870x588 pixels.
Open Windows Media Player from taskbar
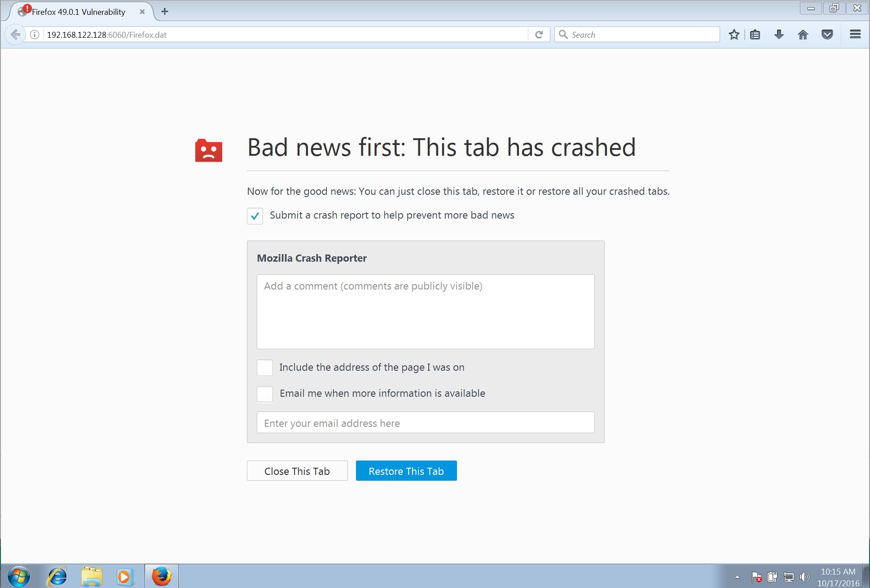click(125, 576)
